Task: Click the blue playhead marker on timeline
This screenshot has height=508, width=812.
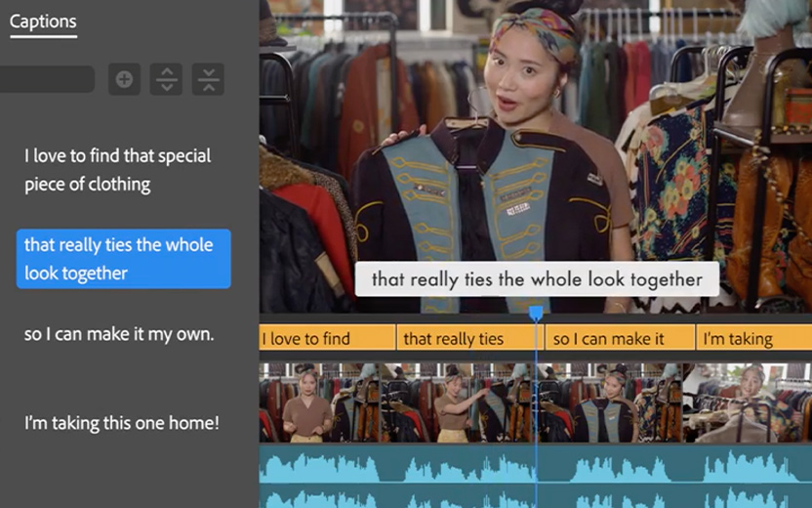Action: click(x=536, y=314)
